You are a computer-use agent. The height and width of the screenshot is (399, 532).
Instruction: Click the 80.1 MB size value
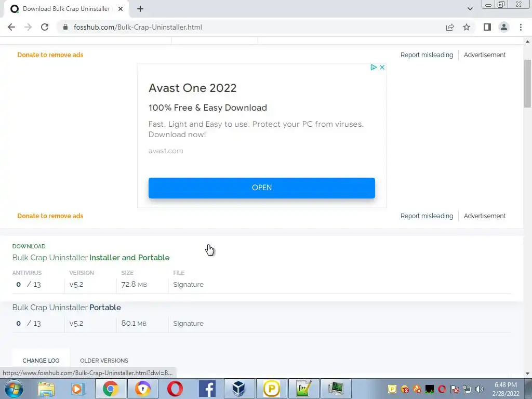coord(134,323)
